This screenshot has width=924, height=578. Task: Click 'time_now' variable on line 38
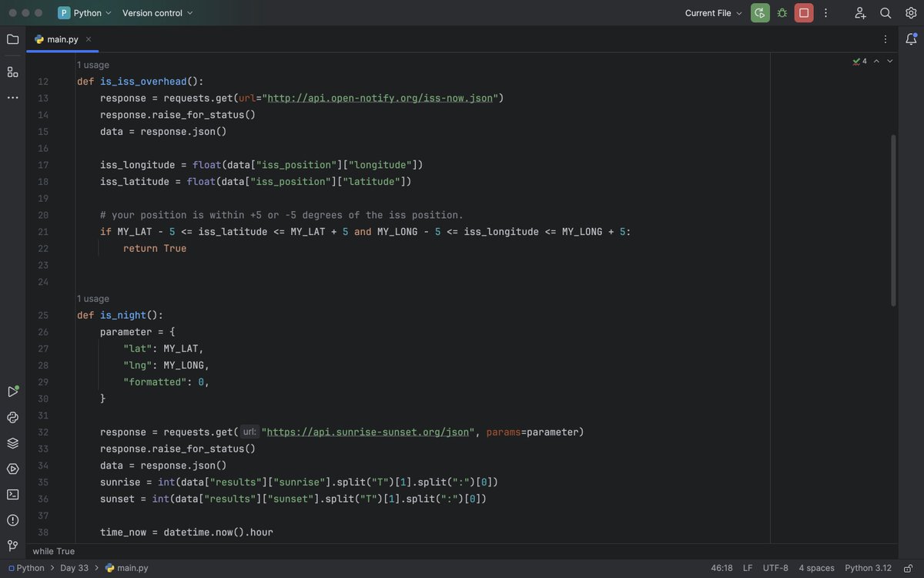coord(123,533)
